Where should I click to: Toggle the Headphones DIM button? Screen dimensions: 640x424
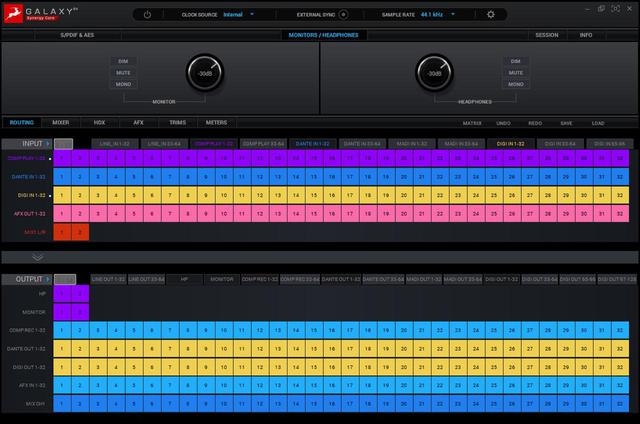(x=516, y=61)
